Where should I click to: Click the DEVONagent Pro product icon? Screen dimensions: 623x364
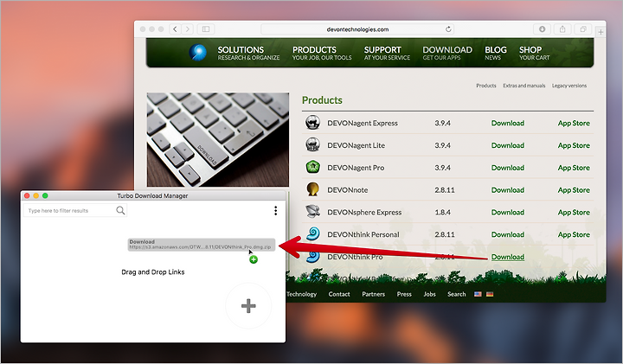[x=312, y=167]
